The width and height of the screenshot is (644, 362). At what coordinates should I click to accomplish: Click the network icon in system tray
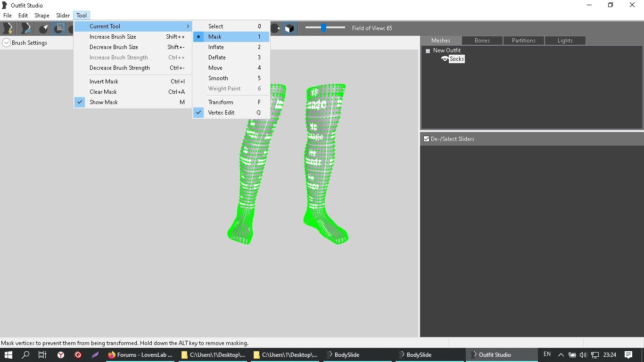click(595, 355)
